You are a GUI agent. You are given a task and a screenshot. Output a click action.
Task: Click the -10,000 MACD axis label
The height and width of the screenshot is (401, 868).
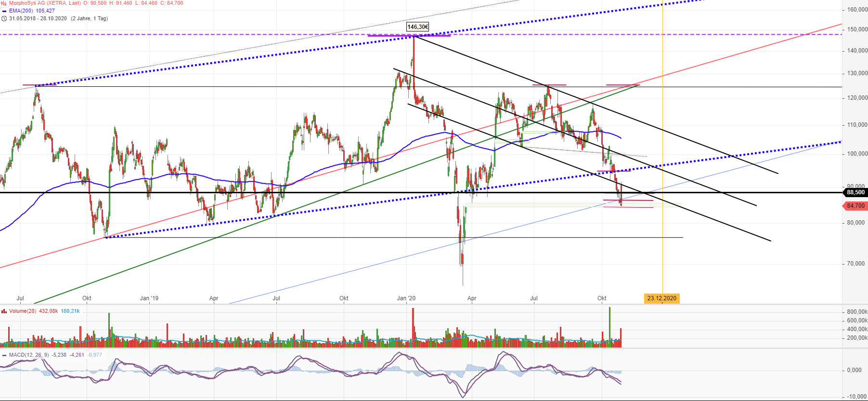pyautogui.click(x=856, y=397)
